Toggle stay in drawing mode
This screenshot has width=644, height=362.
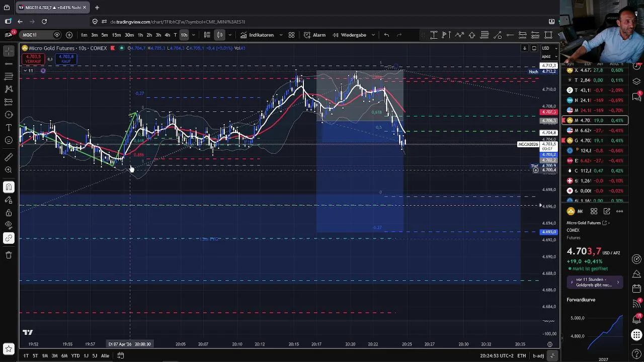point(9,200)
